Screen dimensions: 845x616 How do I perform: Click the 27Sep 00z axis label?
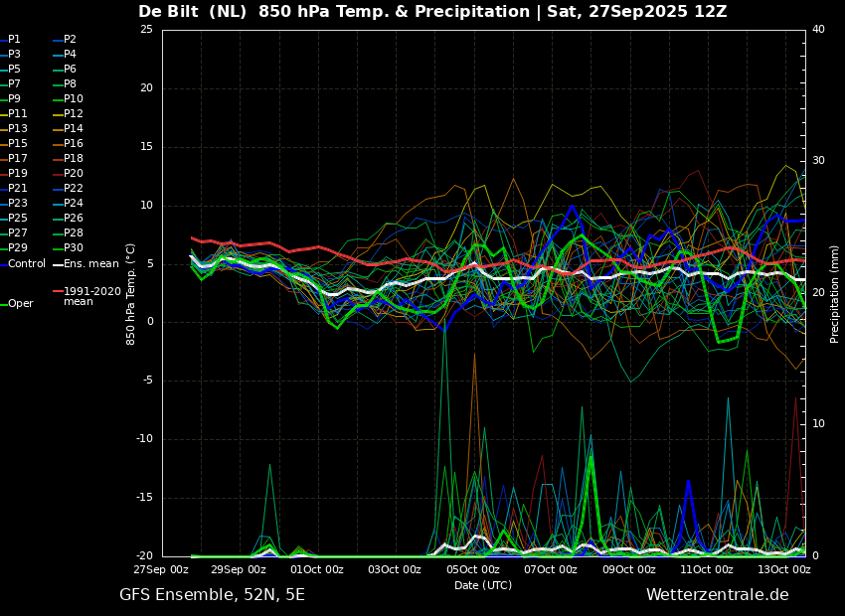click(x=162, y=569)
